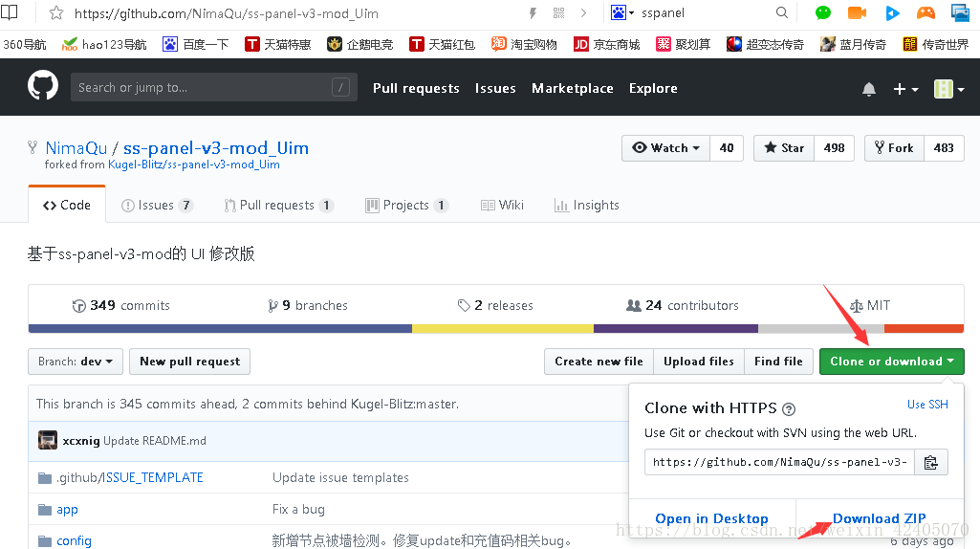This screenshot has width=980, height=549.
Task: Click the GitHub Octocat logo
Action: pyautogui.click(x=43, y=86)
